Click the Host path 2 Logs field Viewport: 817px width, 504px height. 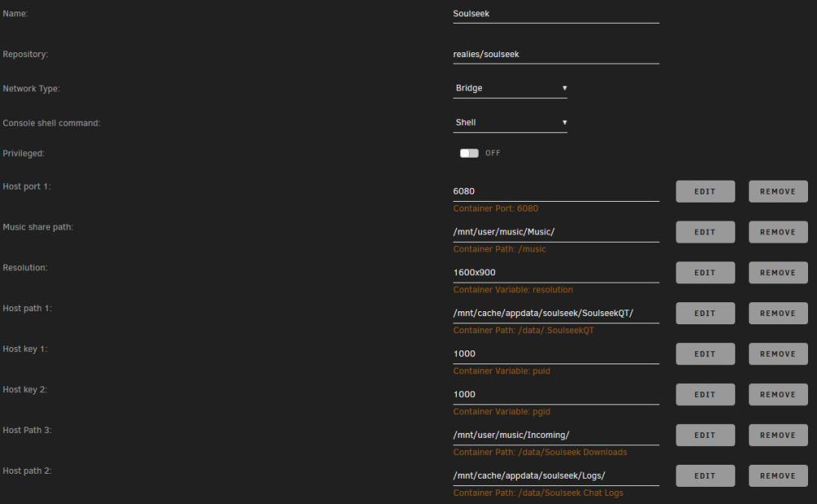click(x=556, y=476)
